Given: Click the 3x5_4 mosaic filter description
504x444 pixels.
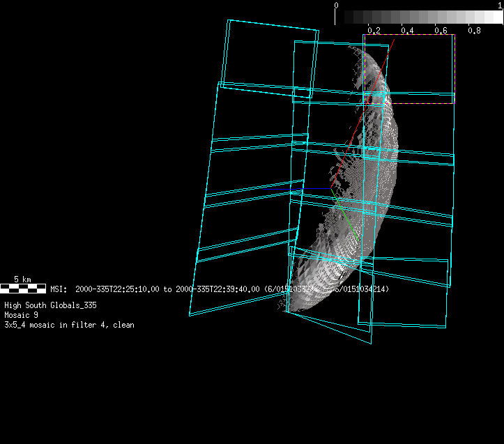Looking at the screenshot, I should pyautogui.click(x=69, y=325).
